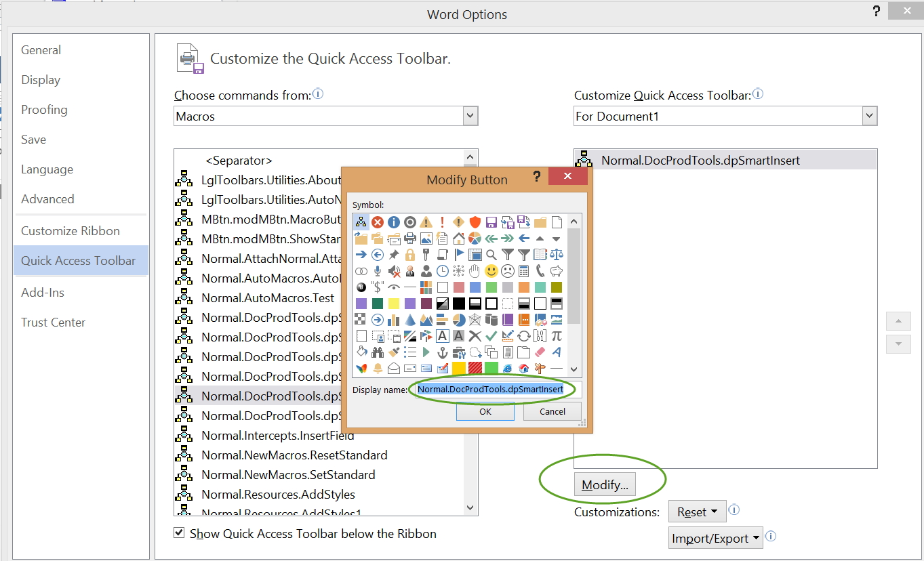Select the muted speaker symbol
Screen dimensions: 924x561
pos(394,272)
